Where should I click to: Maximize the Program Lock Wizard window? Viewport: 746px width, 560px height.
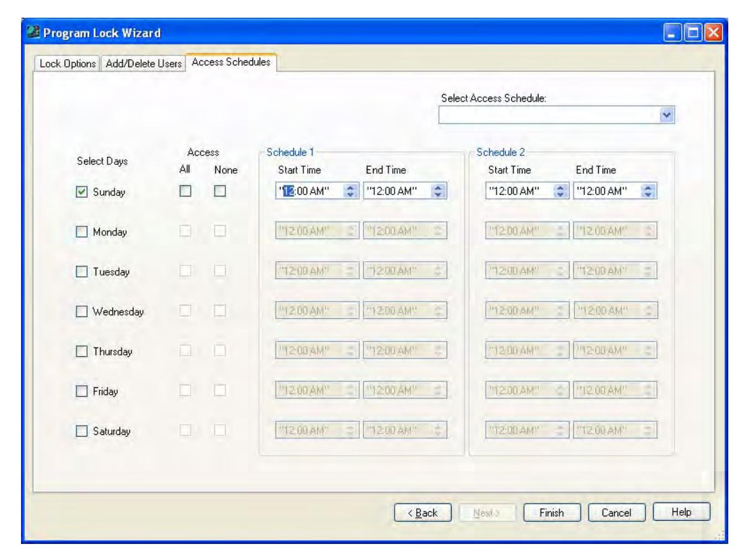pos(693,33)
